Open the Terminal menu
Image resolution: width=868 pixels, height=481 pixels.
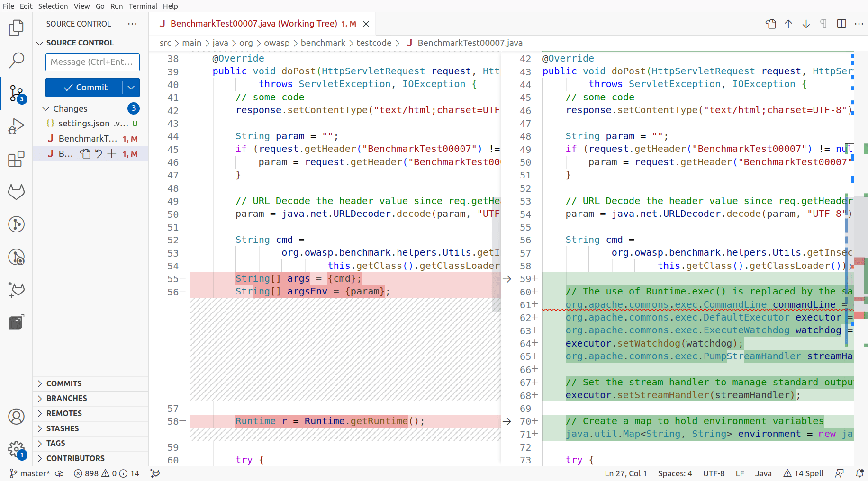point(143,6)
